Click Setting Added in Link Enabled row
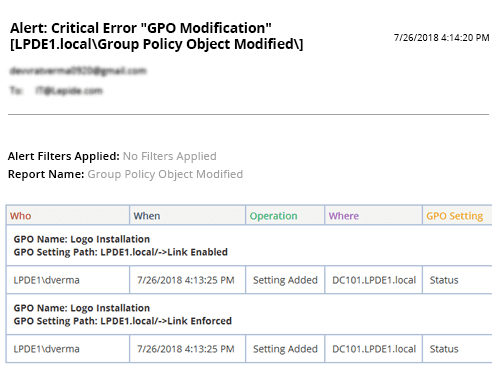 [285, 280]
